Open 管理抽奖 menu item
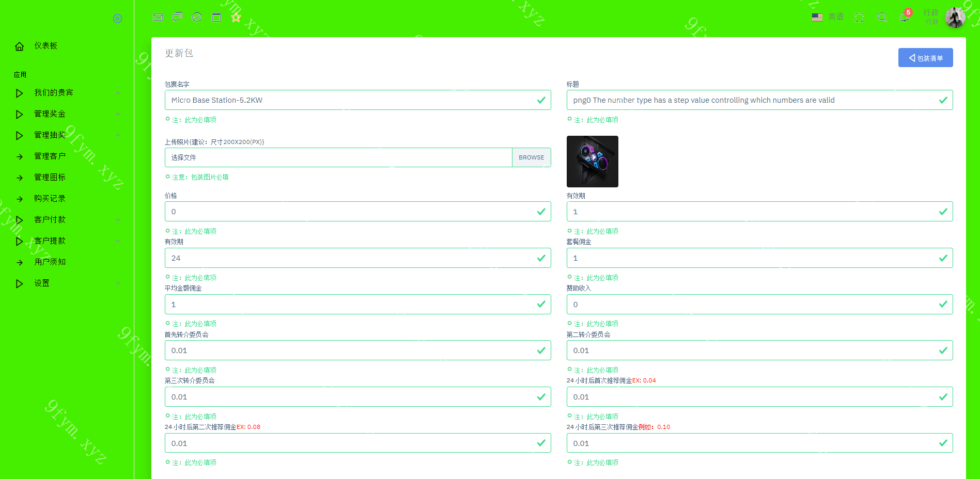The height and width of the screenshot is (479, 980). [x=50, y=135]
